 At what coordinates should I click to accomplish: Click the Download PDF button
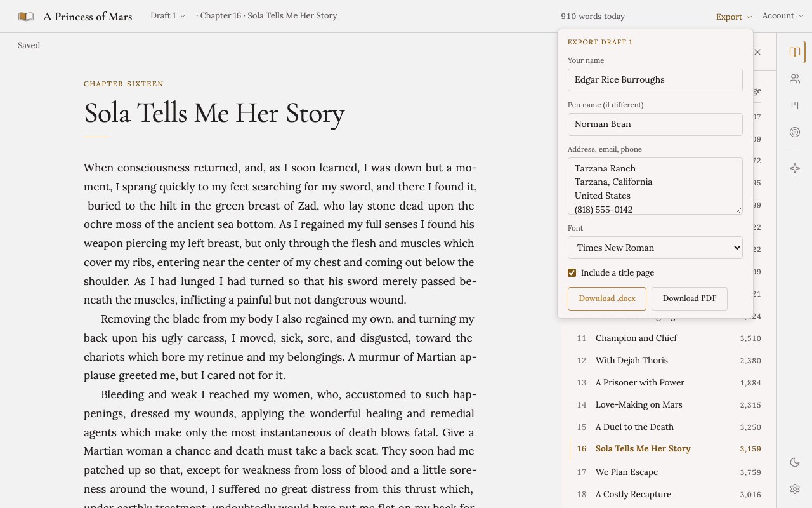coord(690,298)
